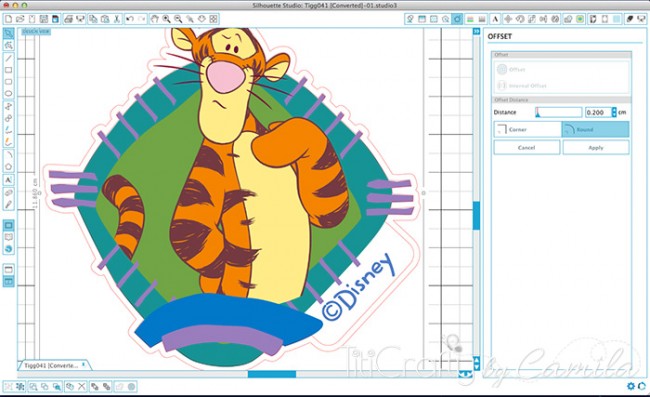Open the Trace window icon
This screenshot has height=397, width=650.
580,19
